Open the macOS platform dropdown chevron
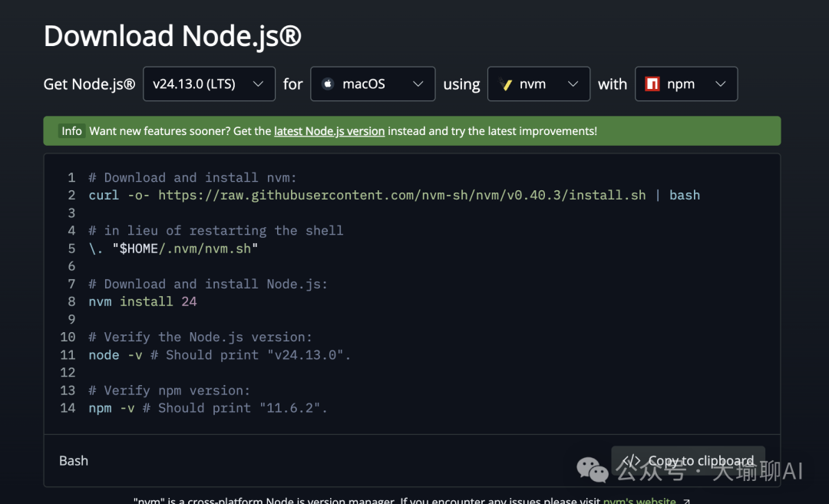 click(418, 84)
